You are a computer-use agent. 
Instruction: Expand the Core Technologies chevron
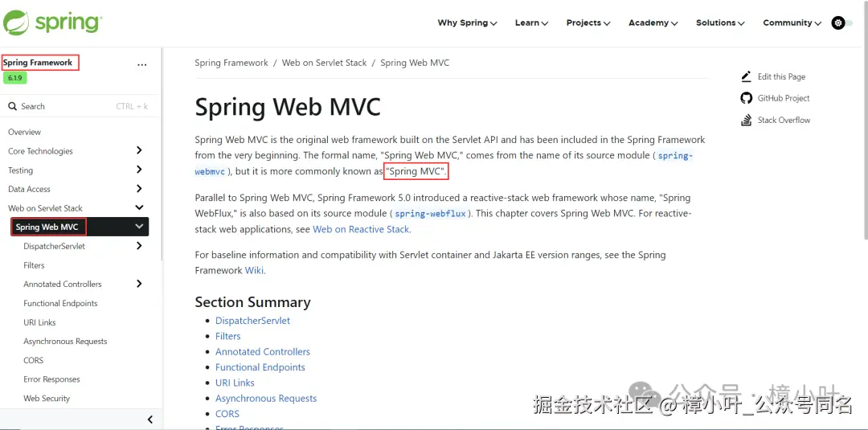click(139, 150)
